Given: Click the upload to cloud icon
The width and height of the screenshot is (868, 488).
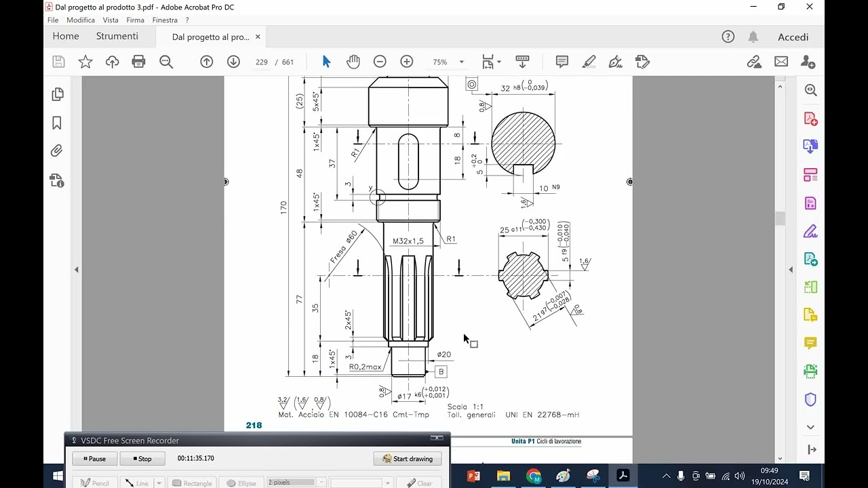Looking at the screenshot, I should pos(113,62).
